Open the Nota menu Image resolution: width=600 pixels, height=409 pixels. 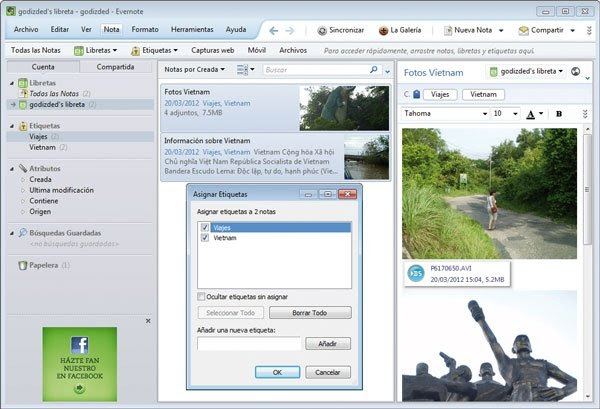coord(111,29)
